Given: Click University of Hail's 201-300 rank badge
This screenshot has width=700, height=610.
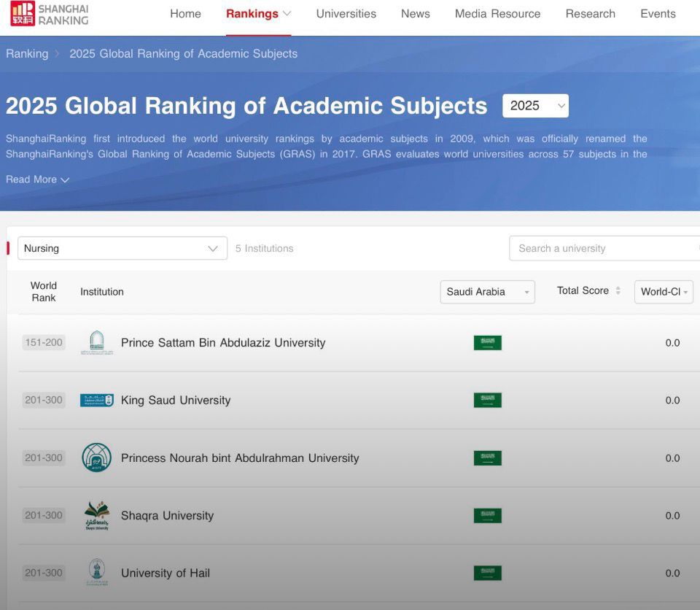Looking at the screenshot, I should point(44,573).
